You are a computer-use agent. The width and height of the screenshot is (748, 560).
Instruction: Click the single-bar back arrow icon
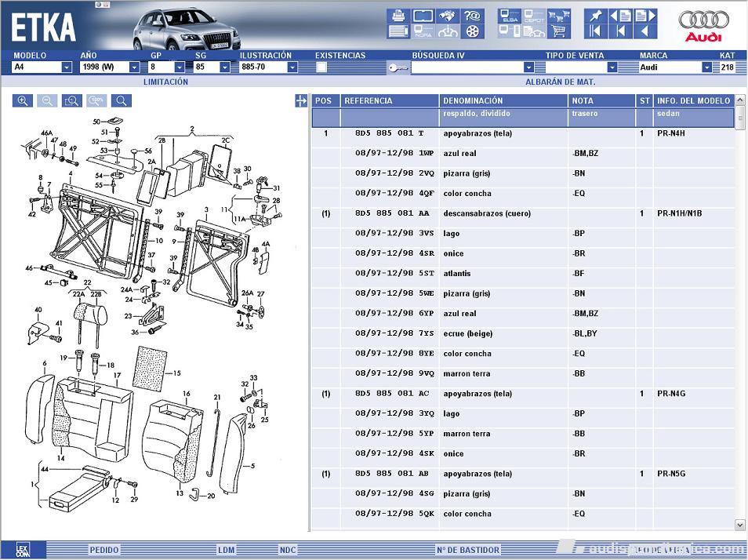(x=621, y=31)
